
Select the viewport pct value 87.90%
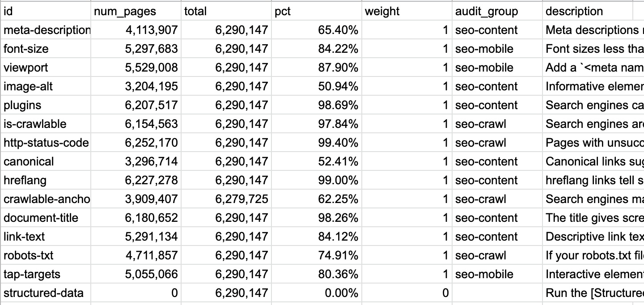tap(317, 68)
